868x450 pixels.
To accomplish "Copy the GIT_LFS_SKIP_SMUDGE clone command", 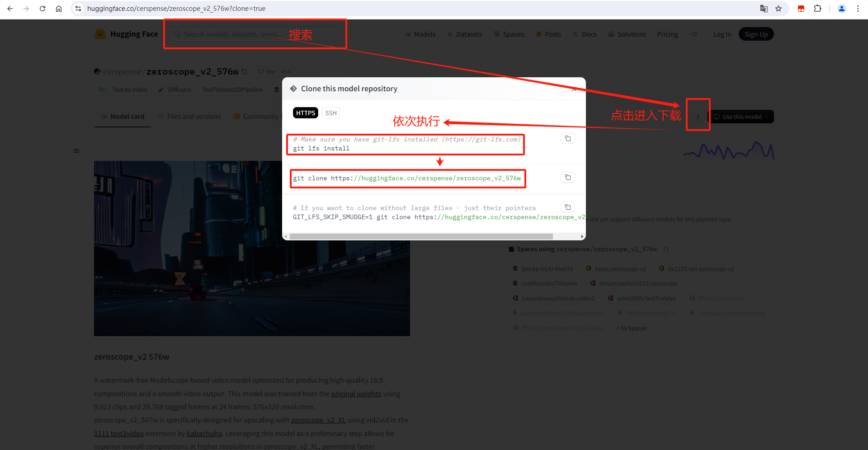I will (568, 207).
